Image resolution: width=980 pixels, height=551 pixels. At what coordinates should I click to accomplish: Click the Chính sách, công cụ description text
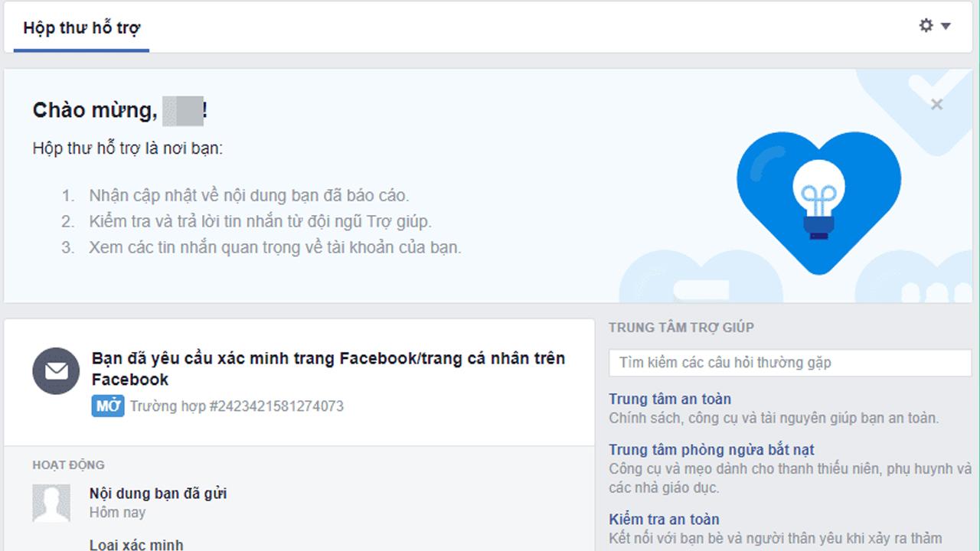pyautogui.click(x=774, y=418)
